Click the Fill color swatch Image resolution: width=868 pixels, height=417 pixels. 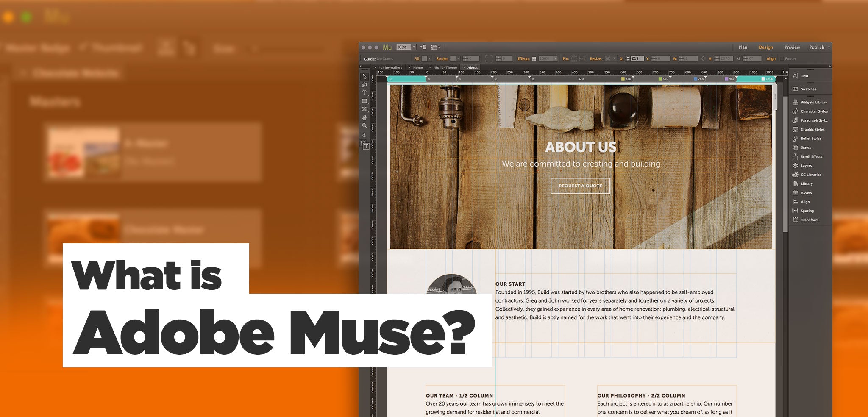coord(424,58)
